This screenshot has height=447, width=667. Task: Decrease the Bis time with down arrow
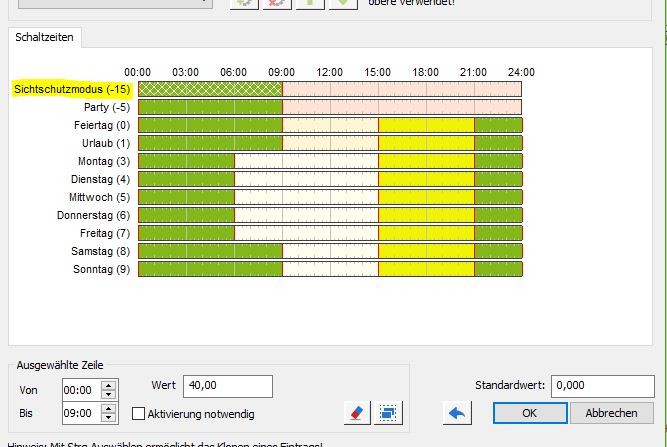tap(108, 417)
